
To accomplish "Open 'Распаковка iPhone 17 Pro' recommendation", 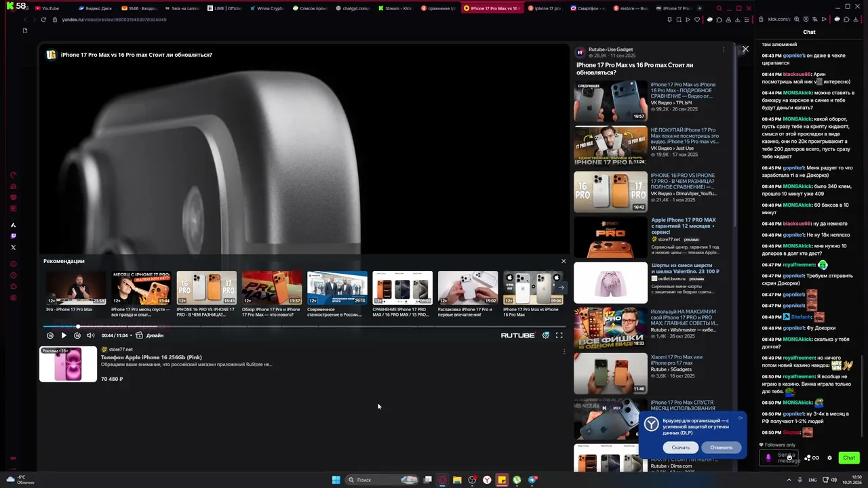I will coord(467,294).
